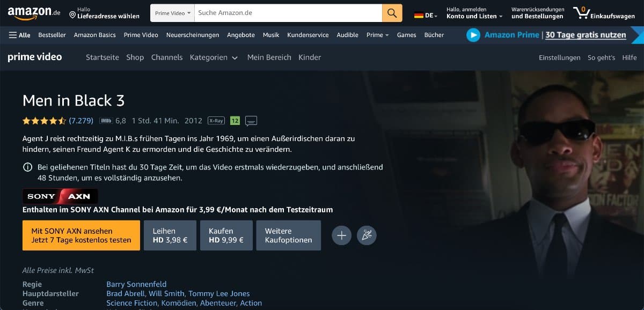This screenshot has width=644, height=310.
Task: Open the Alle hamburger menu
Action: [x=19, y=35]
